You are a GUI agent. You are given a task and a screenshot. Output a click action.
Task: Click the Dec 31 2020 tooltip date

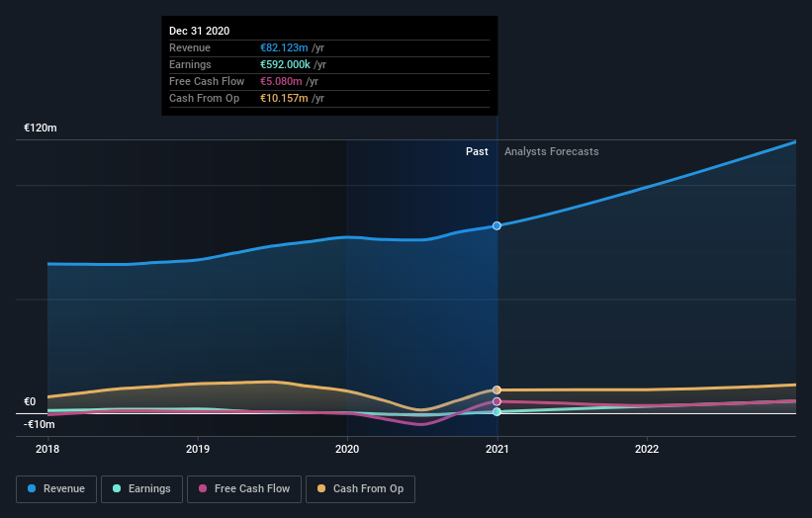pos(200,31)
